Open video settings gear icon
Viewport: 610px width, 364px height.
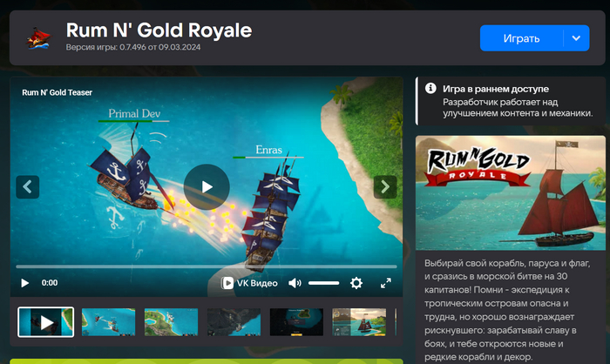(x=356, y=283)
